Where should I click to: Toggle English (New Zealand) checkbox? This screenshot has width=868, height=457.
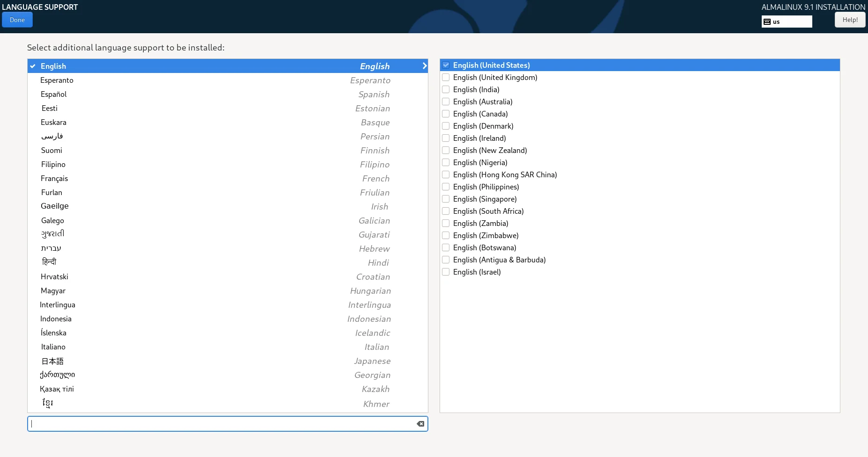click(446, 151)
